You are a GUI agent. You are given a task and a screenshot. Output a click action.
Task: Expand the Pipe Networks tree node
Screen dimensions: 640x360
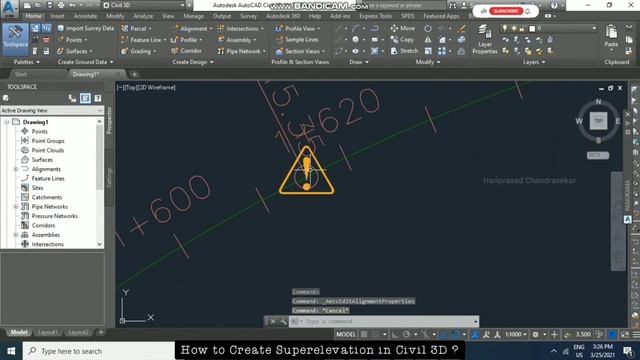pyautogui.click(x=16, y=207)
